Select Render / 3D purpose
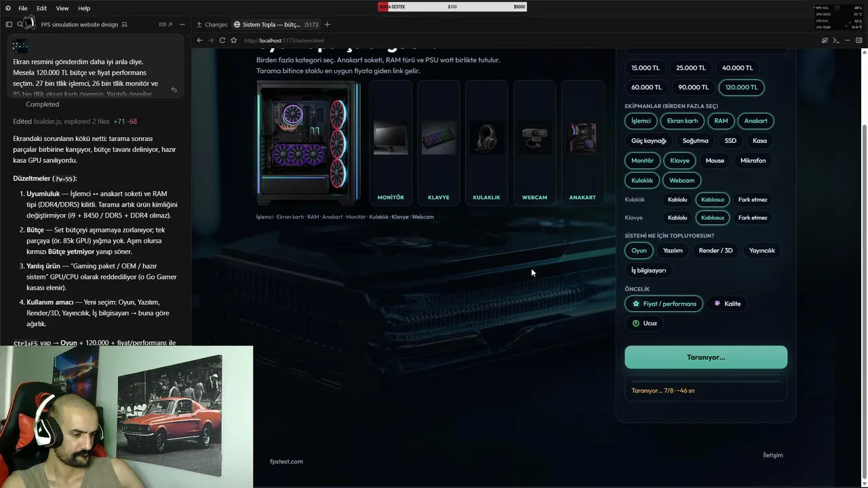This screenshot has width=868, height=488. point(715,251)
